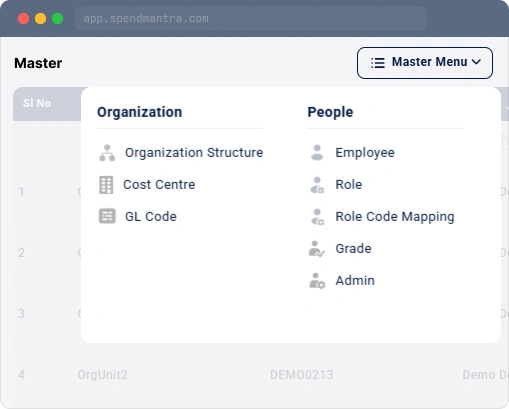
Task: Click the Cost Centre building icon
Action: pos(106,185)
